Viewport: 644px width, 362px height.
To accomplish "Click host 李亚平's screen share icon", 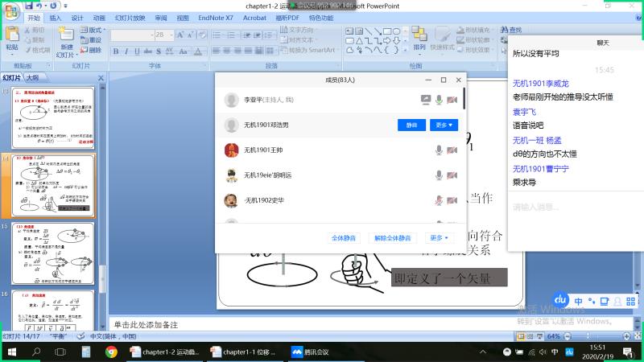I will click(426, 100).
